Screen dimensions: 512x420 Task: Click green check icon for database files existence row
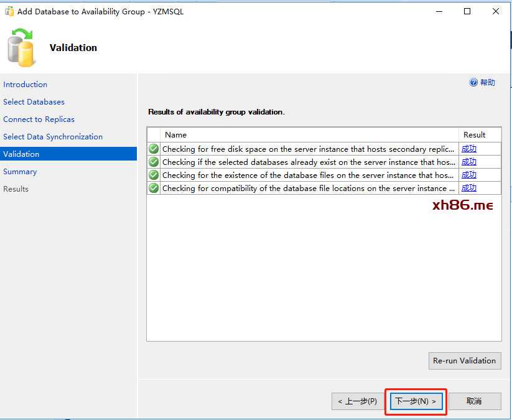click(154, 175)
